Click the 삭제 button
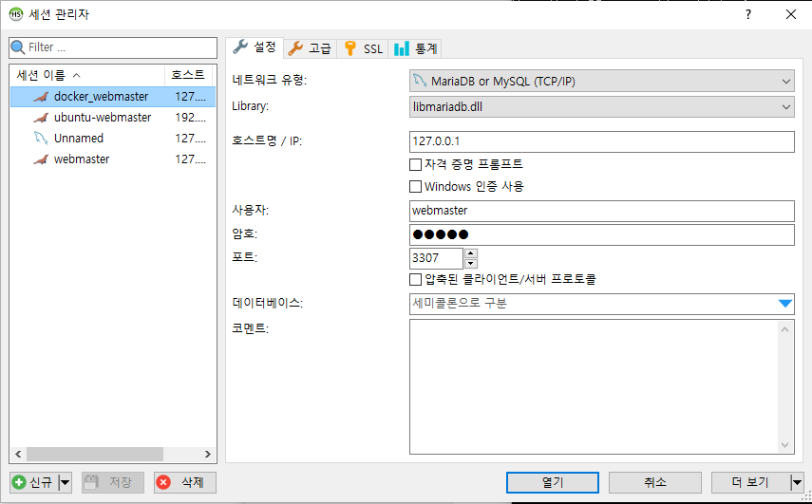The image size is (812, 504). point(185,482)
